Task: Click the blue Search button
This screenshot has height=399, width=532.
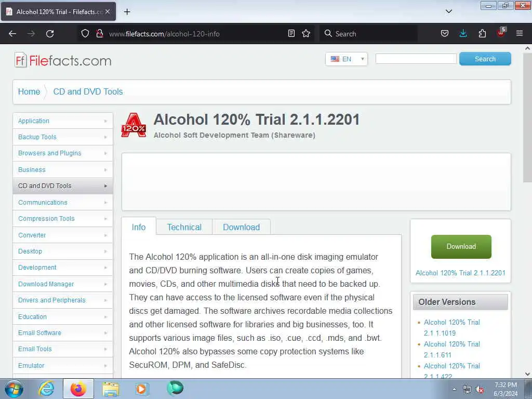Action: [x=485, y=59]
